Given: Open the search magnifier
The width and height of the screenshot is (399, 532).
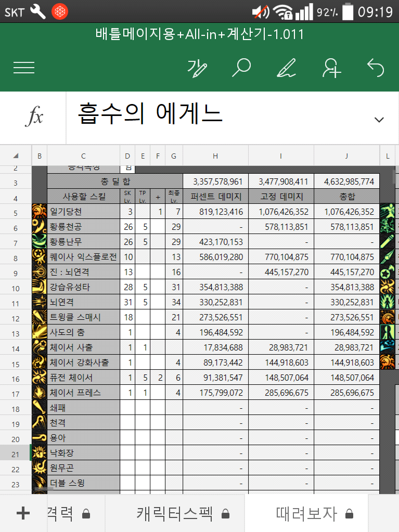Looking at the screenshot, I should [241, 68].
